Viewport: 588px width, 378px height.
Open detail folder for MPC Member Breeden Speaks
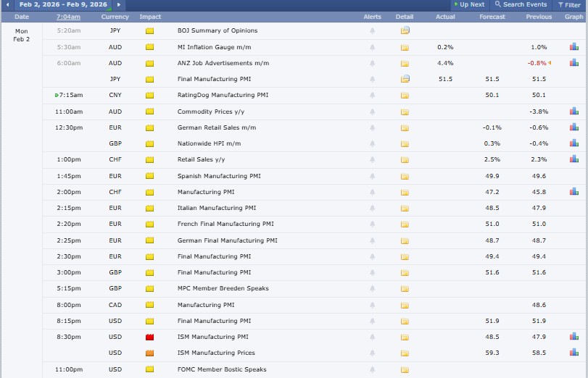pos(405,289)
